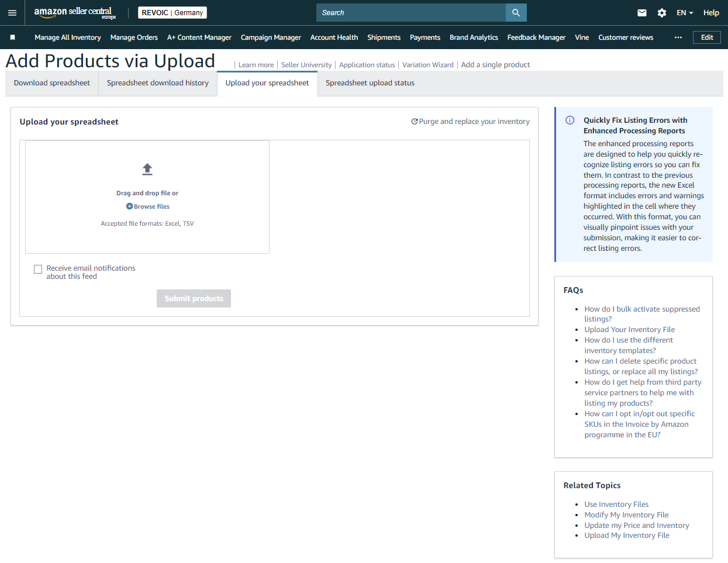728x563 pixels.
Task: Expand the three-dot more navigation menu
Action: click(678, 37)
